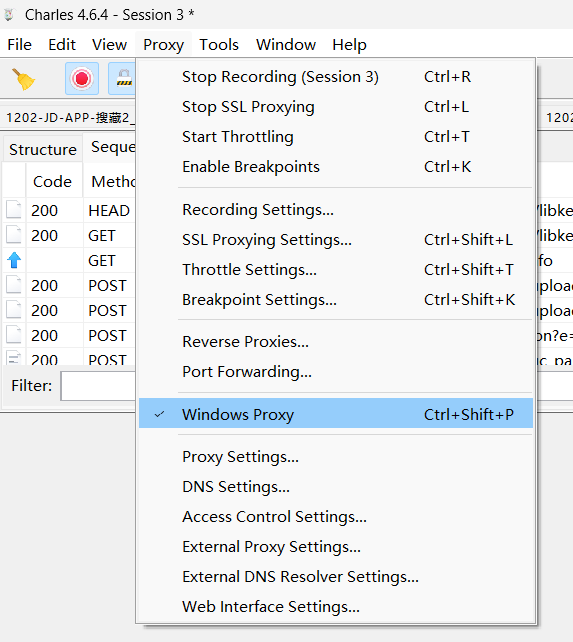Screen dimensions: 573x642
Task: Click the Charles app icon in title bar
Action: pos(9,15)
